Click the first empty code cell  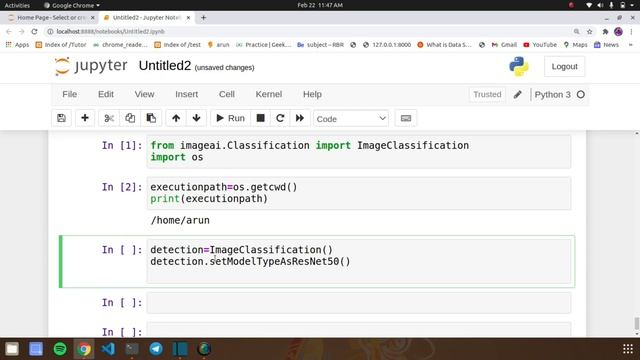[x=359, y=303]
